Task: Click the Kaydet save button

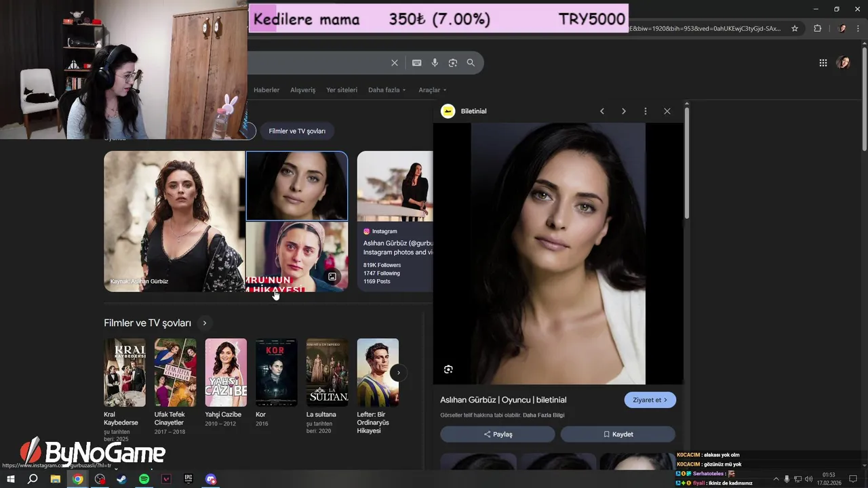Action: [x=618, y=434]
